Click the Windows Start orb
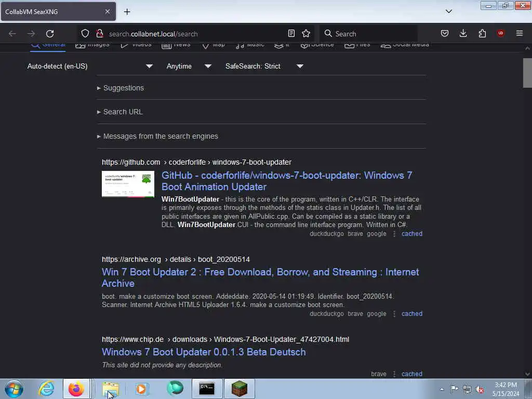Screen dimensions: 532x399 (x=14, y=389)
